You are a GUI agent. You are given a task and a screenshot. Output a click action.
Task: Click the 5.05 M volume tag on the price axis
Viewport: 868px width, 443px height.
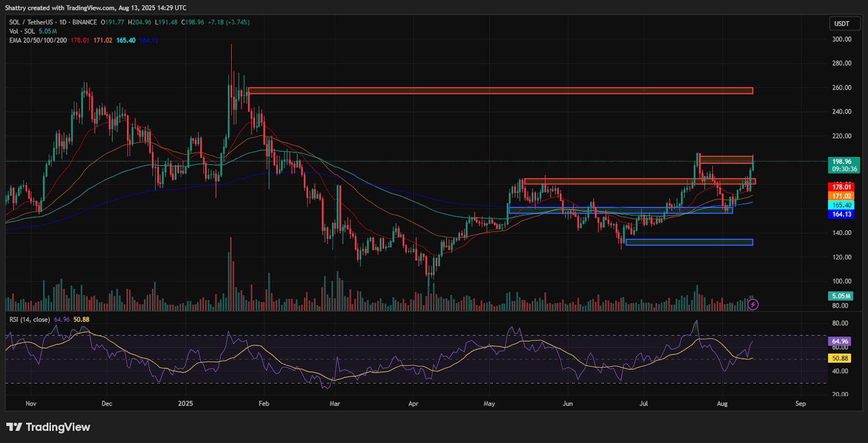click(841, 296)
